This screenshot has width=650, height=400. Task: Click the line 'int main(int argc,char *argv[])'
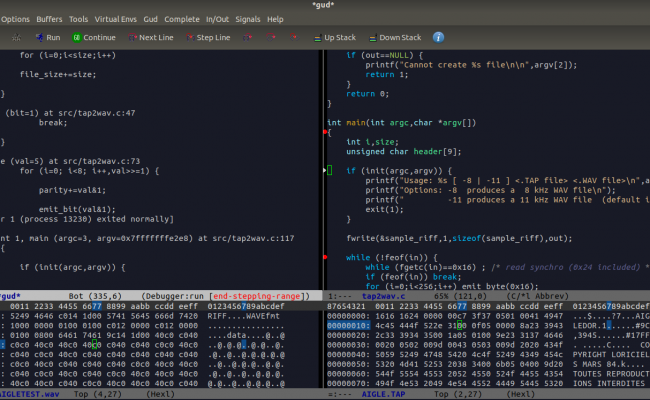click(x=402, y=123)
